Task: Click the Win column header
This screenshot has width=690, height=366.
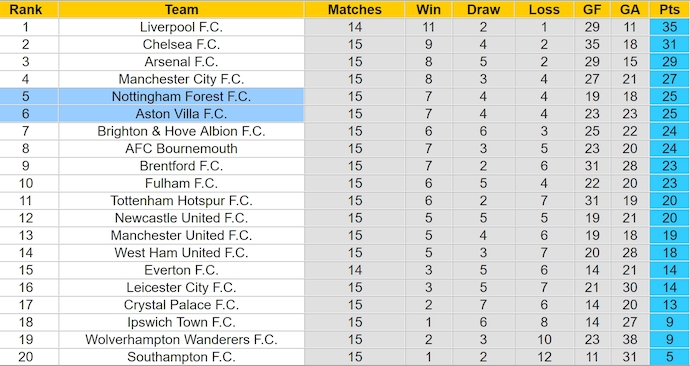Action: [428, 9]
